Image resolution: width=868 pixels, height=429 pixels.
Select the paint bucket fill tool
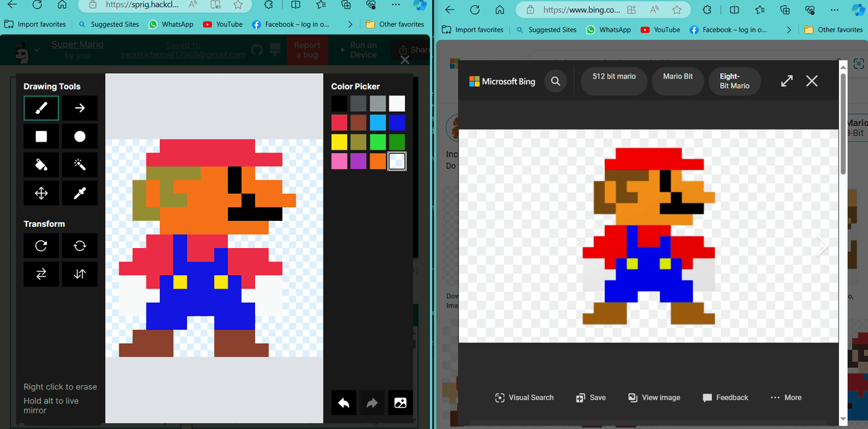tap(41, 165)
